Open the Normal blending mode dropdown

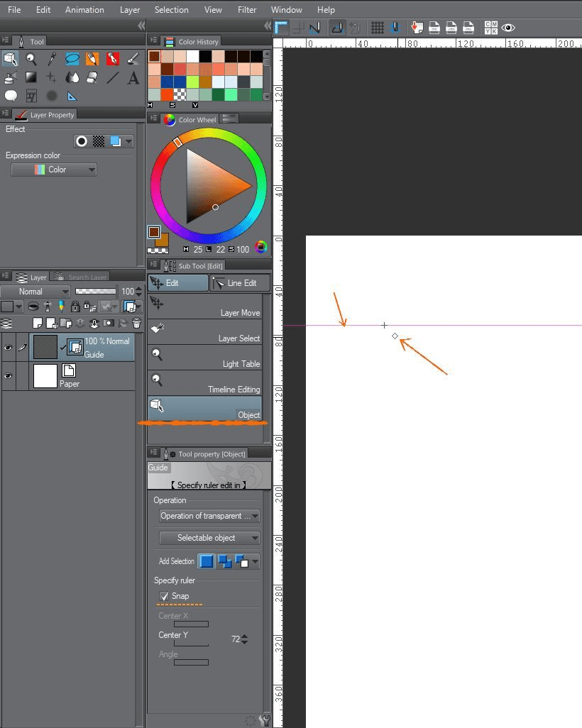pos(35,292)
